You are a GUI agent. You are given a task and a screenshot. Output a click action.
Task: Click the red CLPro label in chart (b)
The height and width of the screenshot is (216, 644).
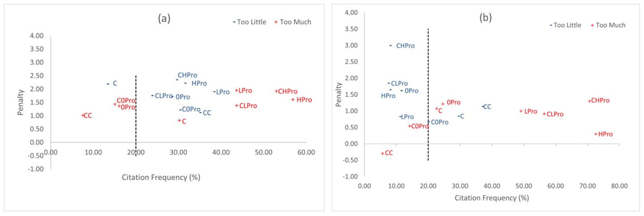point(555,114)
